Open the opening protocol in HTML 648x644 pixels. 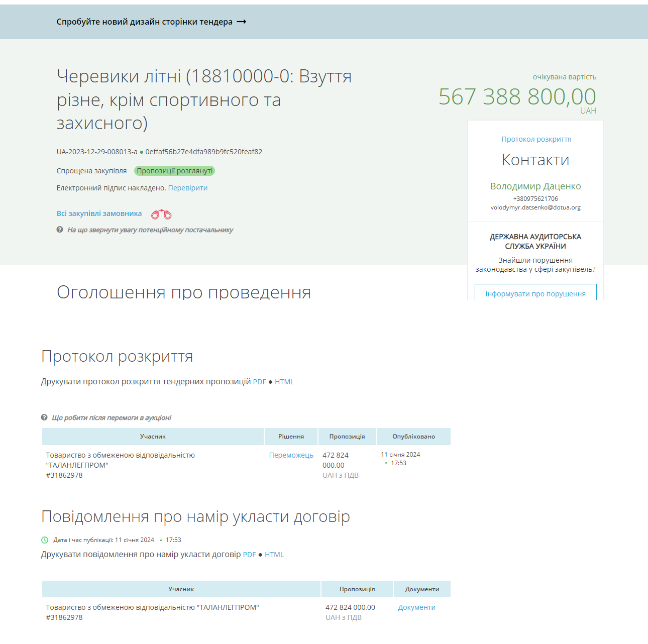pos(284,382)
